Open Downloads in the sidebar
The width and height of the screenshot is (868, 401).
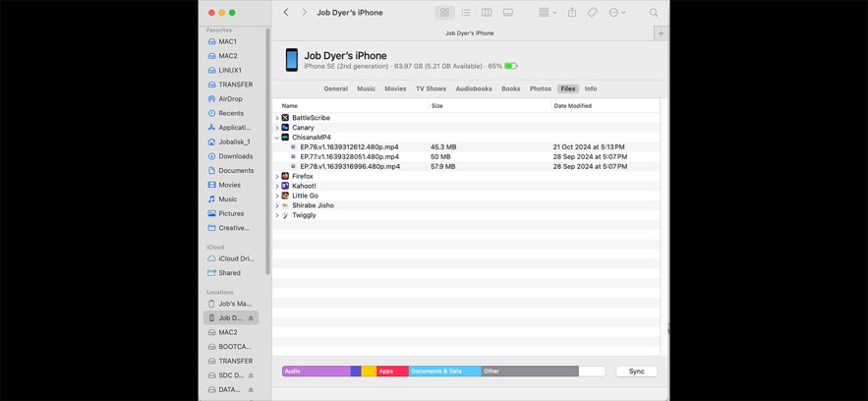click(235, 156)
